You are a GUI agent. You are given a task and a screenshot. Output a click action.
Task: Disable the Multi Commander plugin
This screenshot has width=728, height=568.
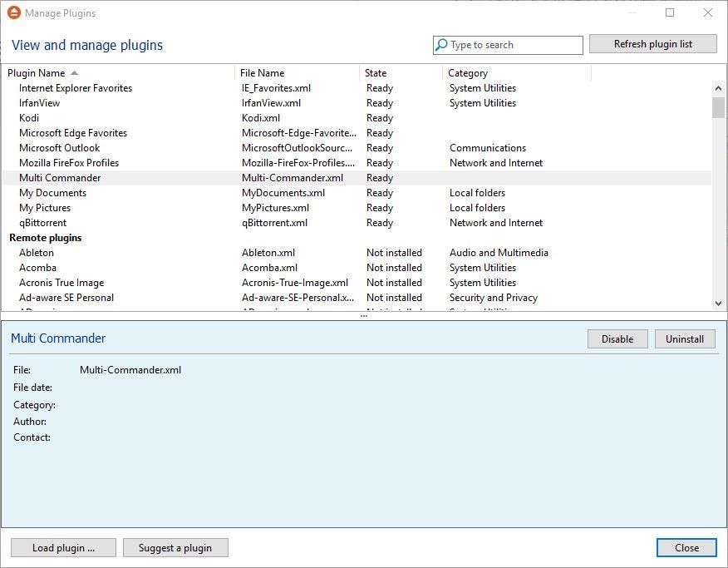pos(617,339)
